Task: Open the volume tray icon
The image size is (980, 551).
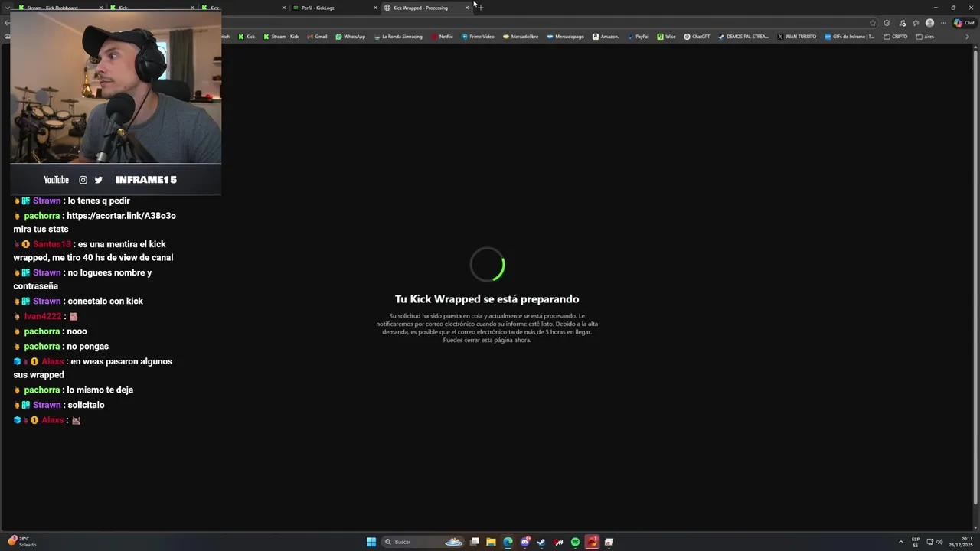Action: [x=939, y=542]
